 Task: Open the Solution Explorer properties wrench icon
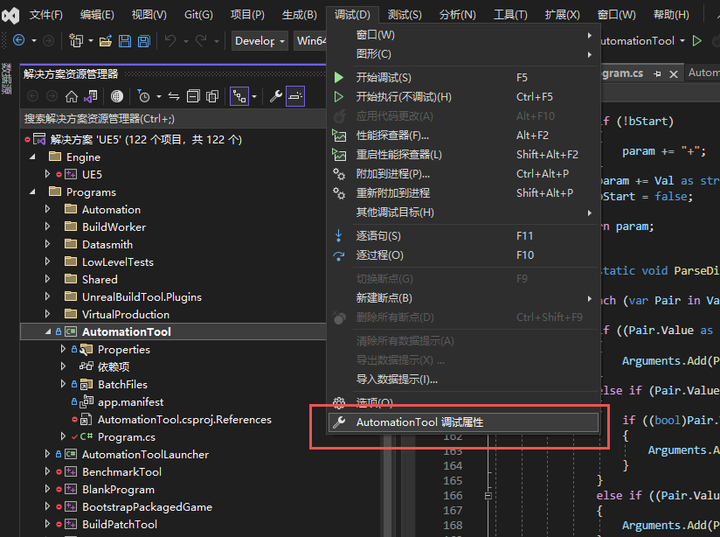point(276,96)
